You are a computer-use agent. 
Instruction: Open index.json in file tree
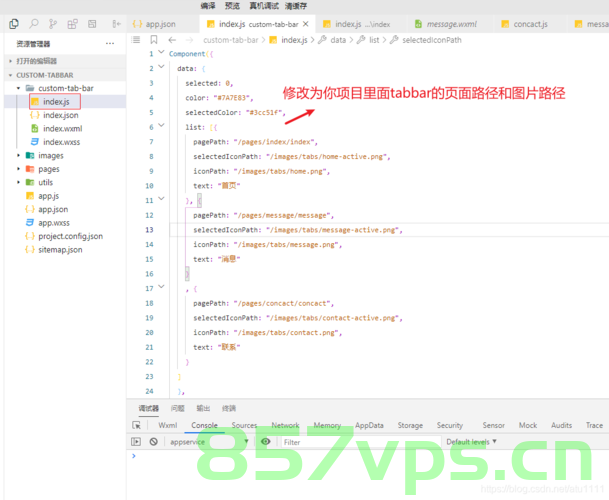coord(61,115)
